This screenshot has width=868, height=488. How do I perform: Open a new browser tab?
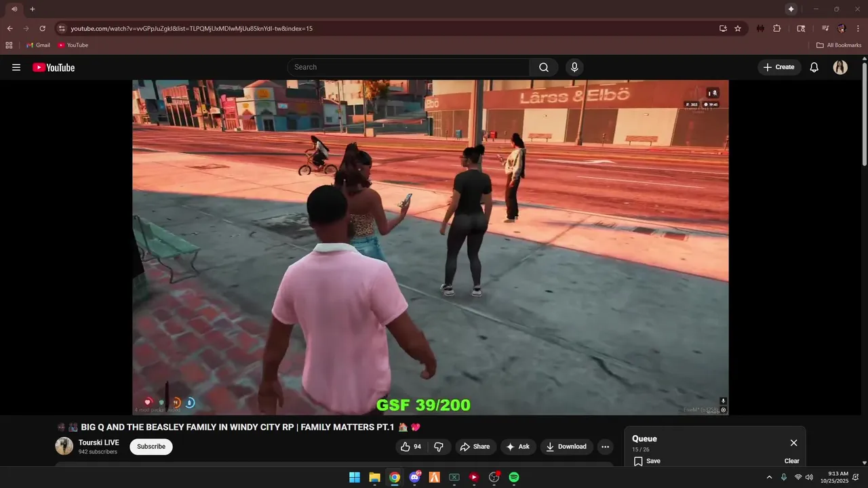tap(32, 9)
